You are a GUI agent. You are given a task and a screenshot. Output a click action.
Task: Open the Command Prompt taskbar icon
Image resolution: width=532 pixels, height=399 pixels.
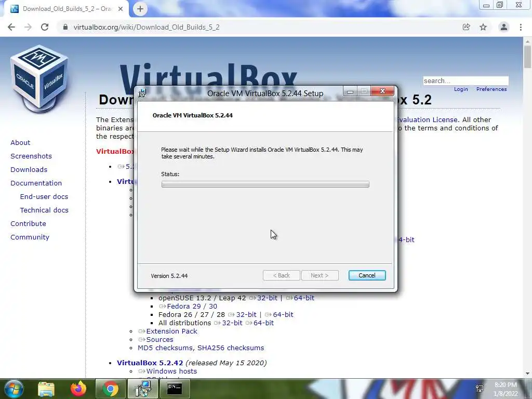tap(175, 389)
